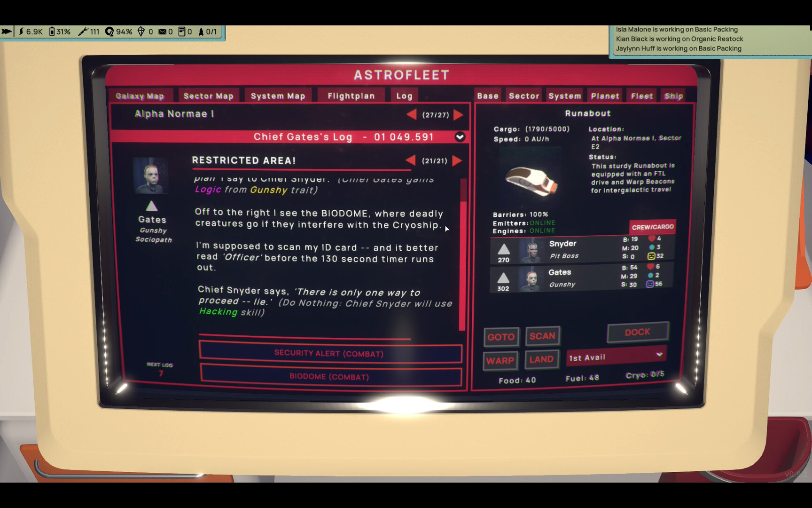Toggle the CREW/CARGO view button
The width and height of the screenshot is (812, 508).
click(653, 227)
